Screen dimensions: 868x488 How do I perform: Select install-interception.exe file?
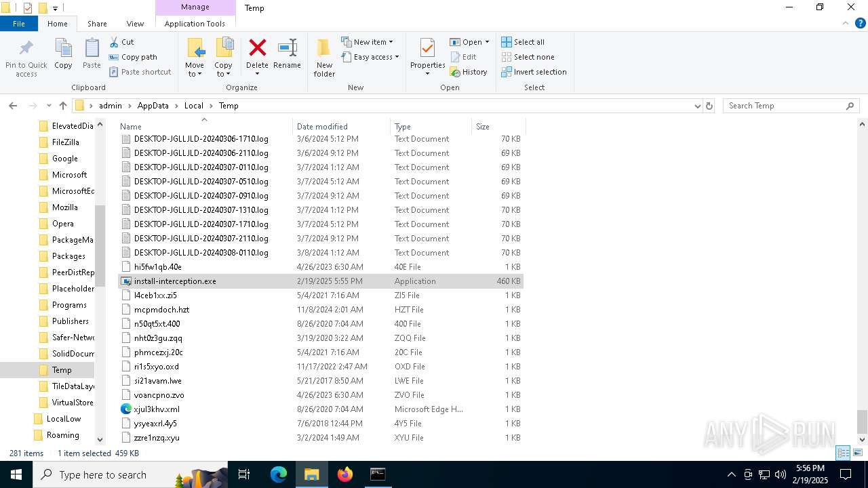click(x=320, y=281)
